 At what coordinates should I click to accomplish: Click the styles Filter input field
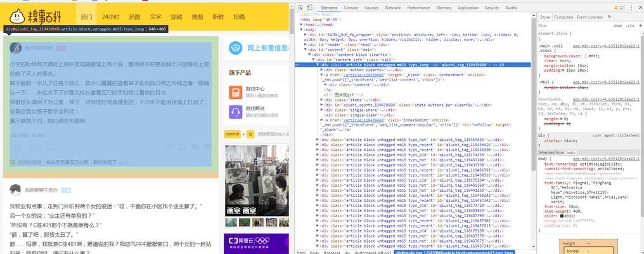(573, 25)
